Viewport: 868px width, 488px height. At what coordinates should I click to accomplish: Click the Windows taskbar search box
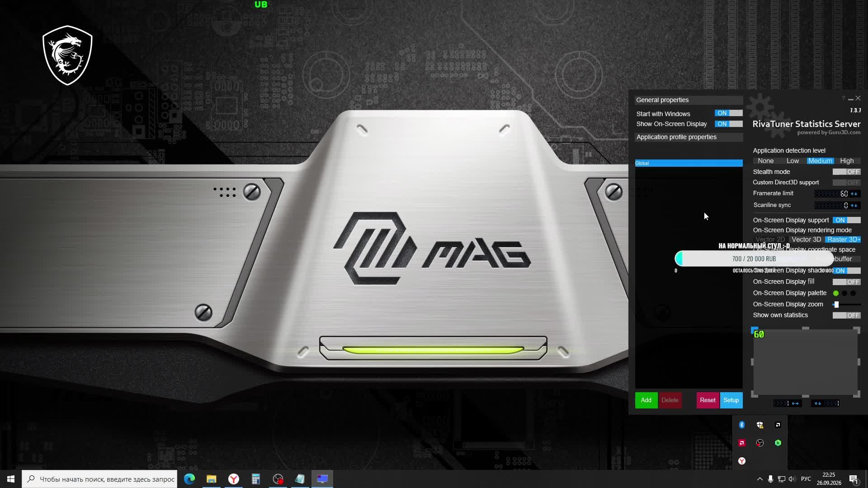[x=100, y=479]
